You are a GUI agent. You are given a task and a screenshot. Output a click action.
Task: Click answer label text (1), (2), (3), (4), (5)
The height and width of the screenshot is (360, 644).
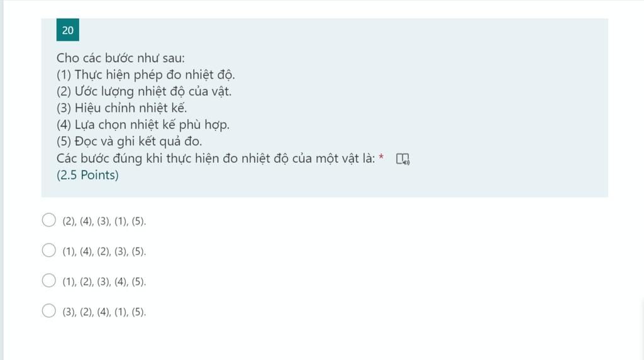point(104,282)
